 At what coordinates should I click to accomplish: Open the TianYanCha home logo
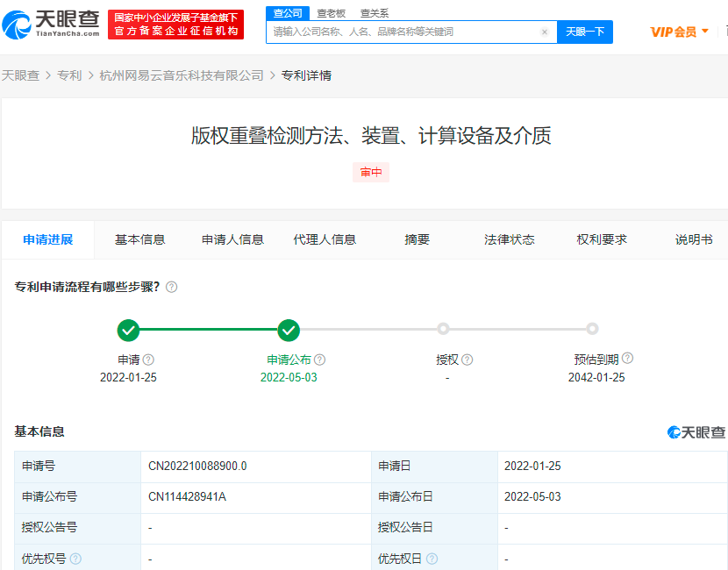(51, 25)
